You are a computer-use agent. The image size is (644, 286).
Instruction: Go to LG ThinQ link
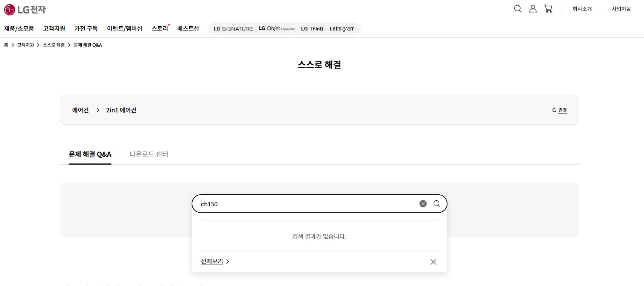pyautogui.click(x=312, y=29)
